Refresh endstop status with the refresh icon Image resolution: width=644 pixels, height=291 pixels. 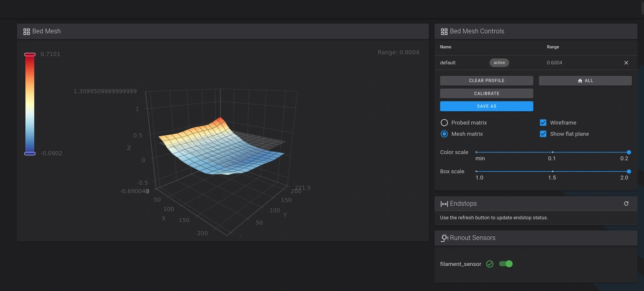(626, 204)
